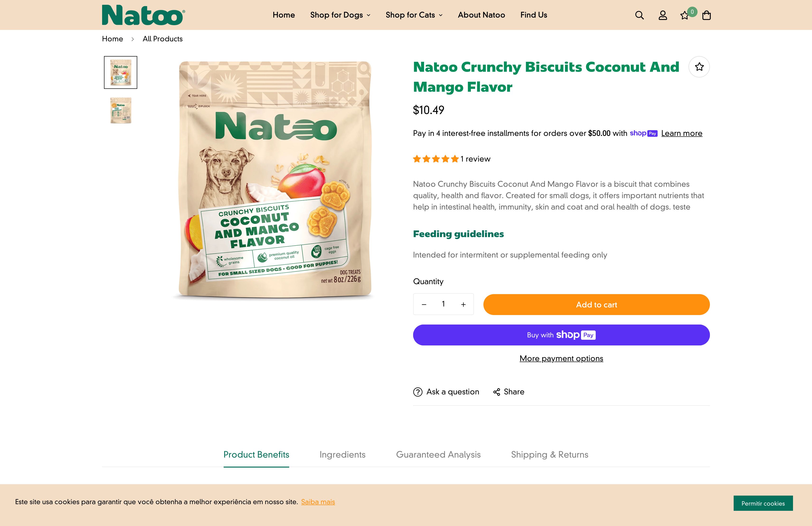Viewport: 812px width, 526px height.
Task: Open the search magnifier icon
Action: [639, 15]
